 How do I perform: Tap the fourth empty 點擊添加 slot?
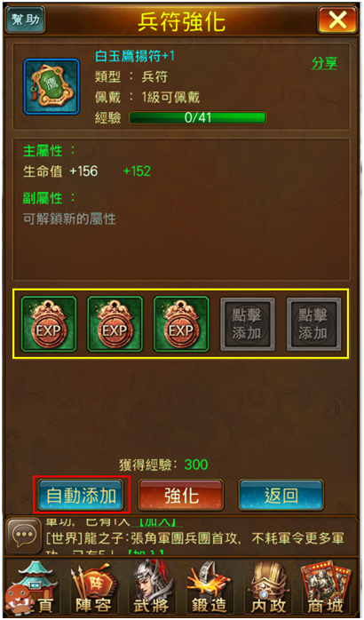(248, 324)
